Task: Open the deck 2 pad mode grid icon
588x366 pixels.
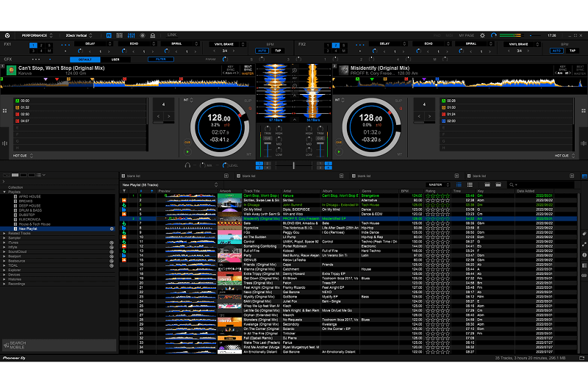Action: pyautogui.click(x=584, y=111)
